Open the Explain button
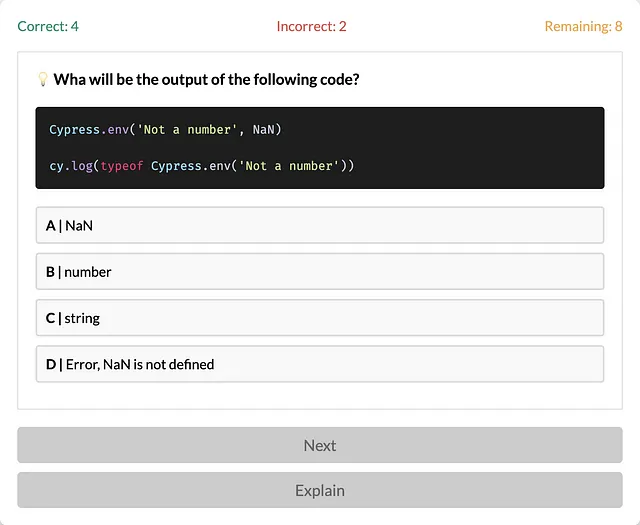640x525 pixels. pyautogui.click(x=320, y=490)
